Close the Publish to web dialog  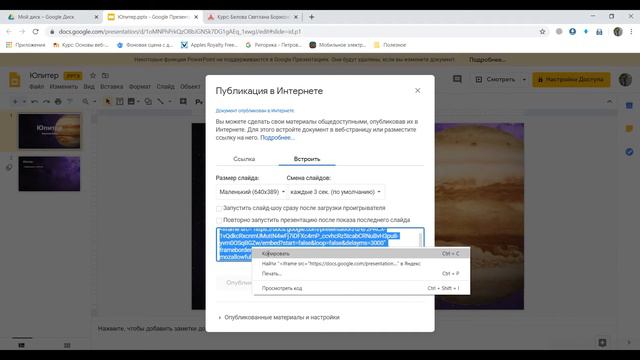418,91
